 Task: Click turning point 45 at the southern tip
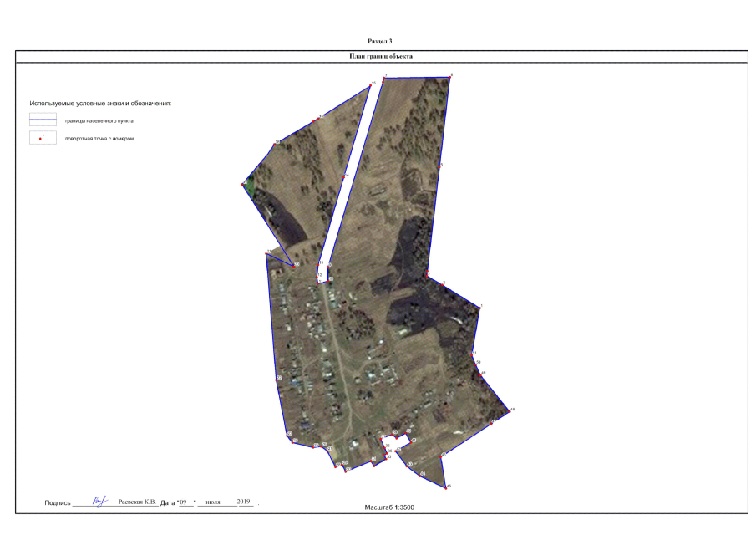447,485
